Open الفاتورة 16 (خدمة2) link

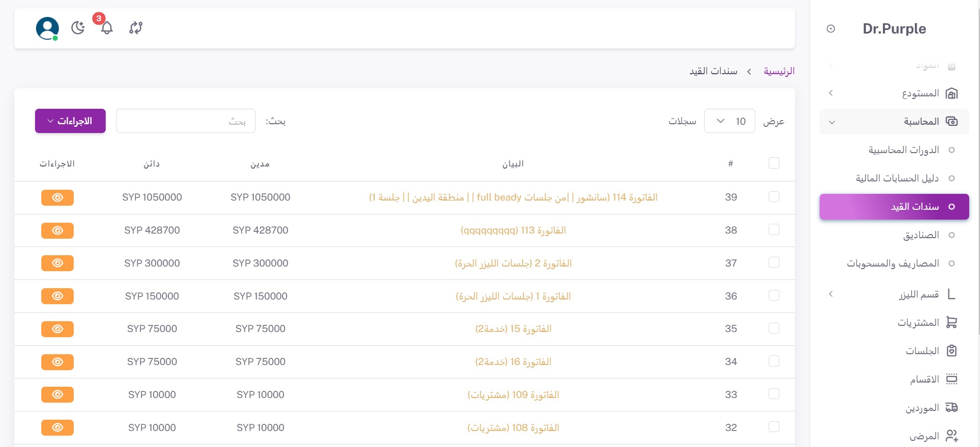click(513, 362)
